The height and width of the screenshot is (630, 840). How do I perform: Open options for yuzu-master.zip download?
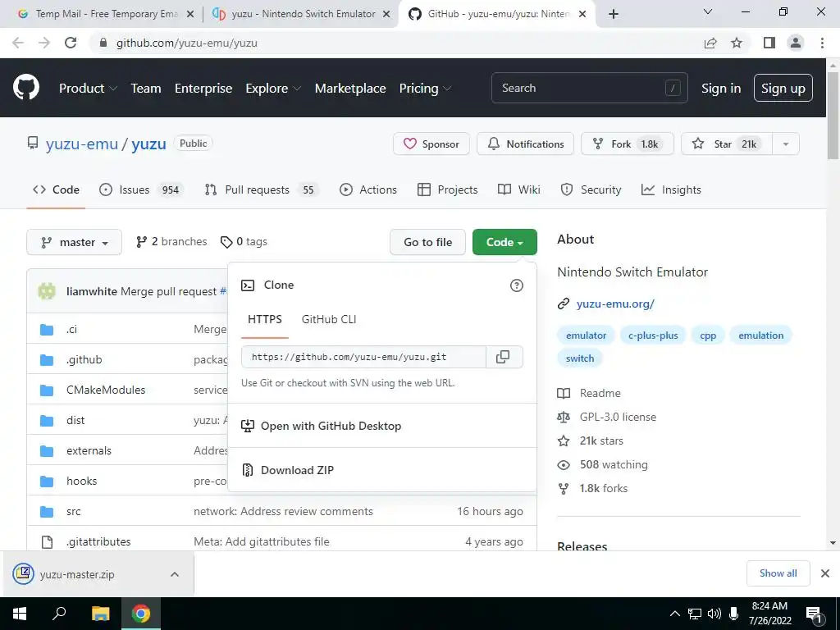[x=175, y=574]
